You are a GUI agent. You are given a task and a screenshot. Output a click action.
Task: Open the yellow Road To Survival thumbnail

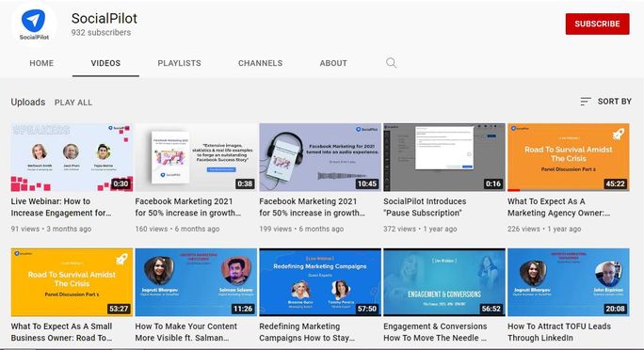[x=72, y=282]
